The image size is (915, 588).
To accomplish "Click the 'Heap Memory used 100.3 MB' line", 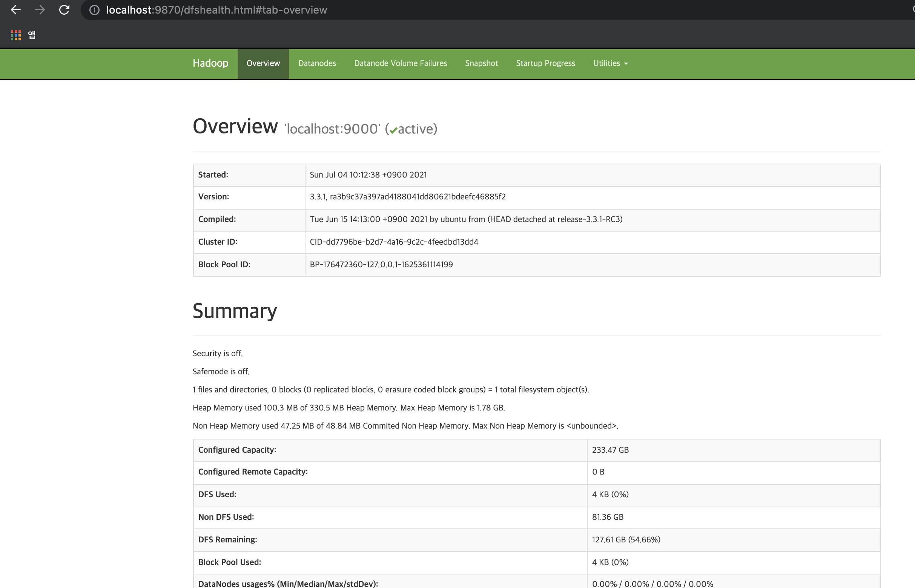I will 349,408.
